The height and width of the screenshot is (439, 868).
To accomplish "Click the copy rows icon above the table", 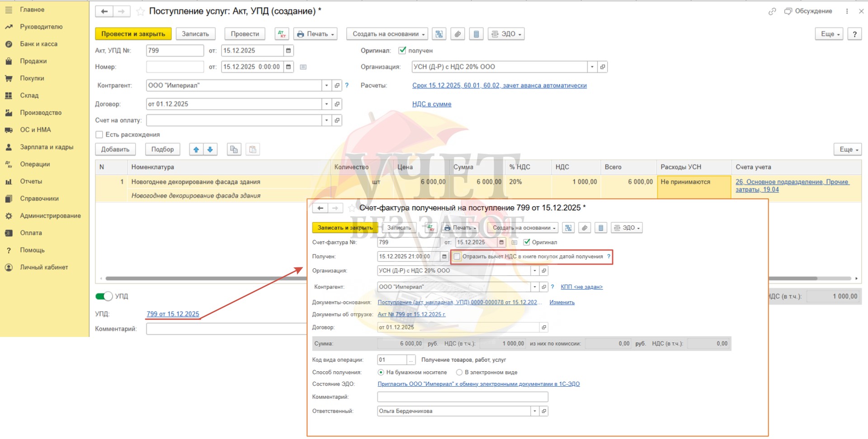I will (x=234, y=149).
